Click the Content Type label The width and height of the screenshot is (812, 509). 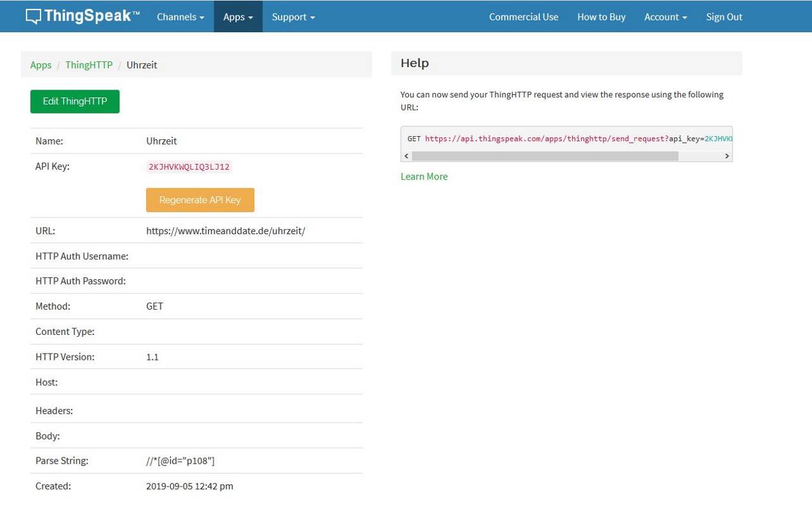(x=65, y=332)
